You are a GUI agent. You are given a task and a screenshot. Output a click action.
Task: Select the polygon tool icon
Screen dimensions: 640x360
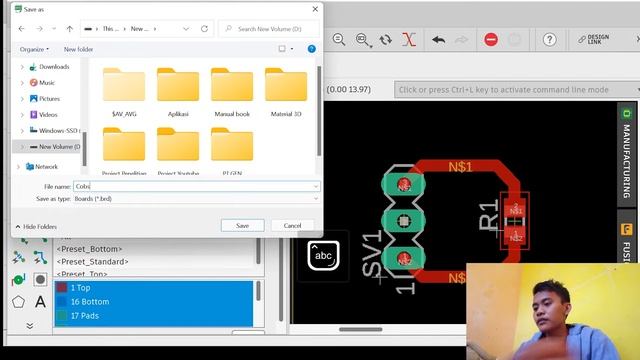[18, 302]
